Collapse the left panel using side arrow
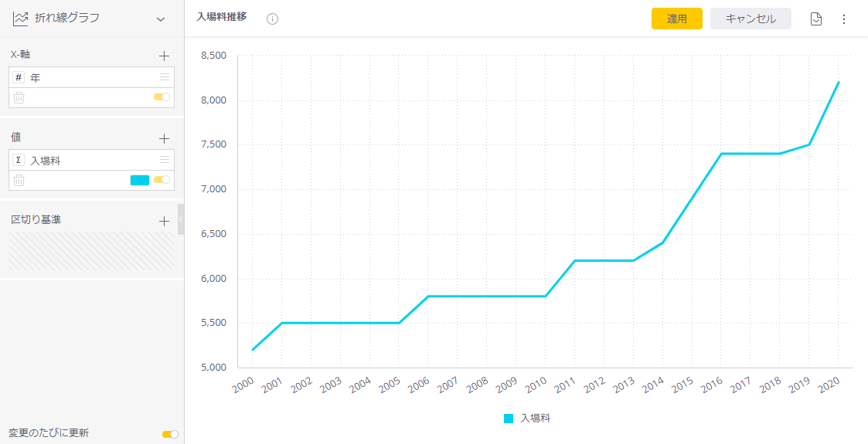 (x=181, y=220)
